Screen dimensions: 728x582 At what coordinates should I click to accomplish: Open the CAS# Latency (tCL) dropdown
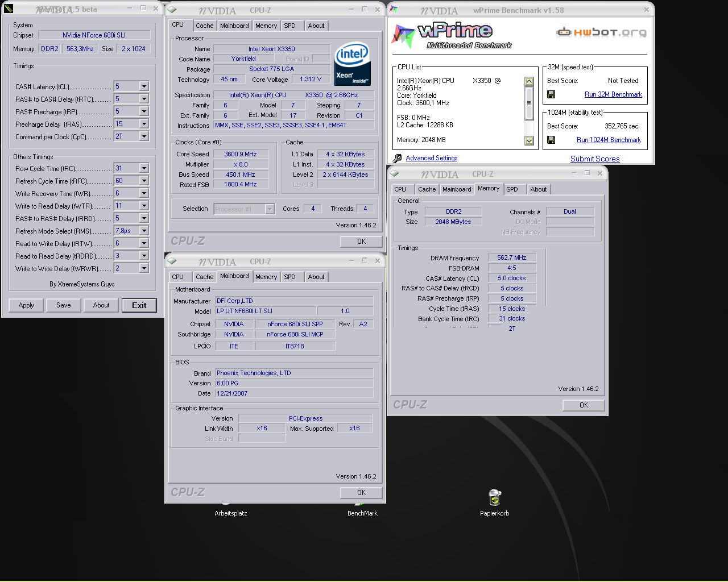point(144,86)
